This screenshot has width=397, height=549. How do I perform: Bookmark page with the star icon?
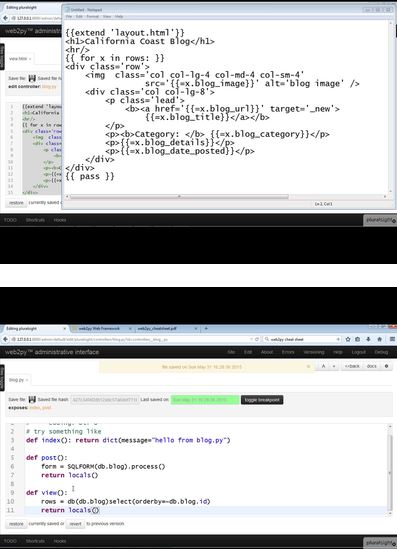point(348,339)
